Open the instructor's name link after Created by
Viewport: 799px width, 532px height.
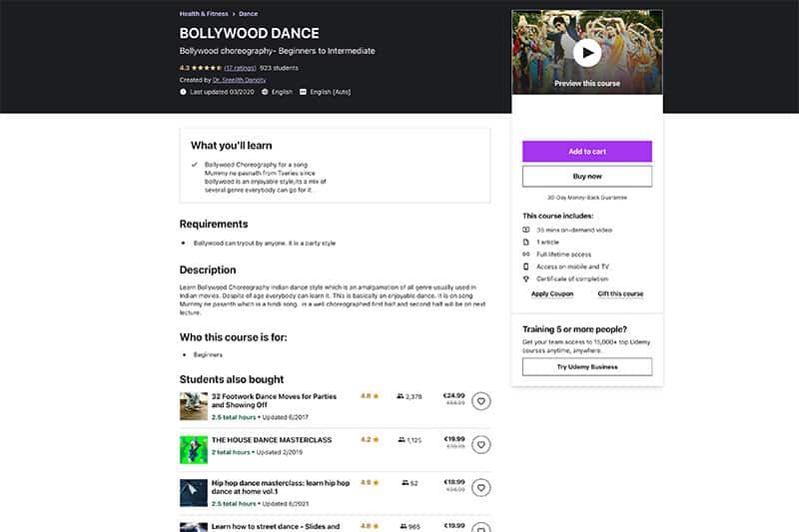(239, 80)
